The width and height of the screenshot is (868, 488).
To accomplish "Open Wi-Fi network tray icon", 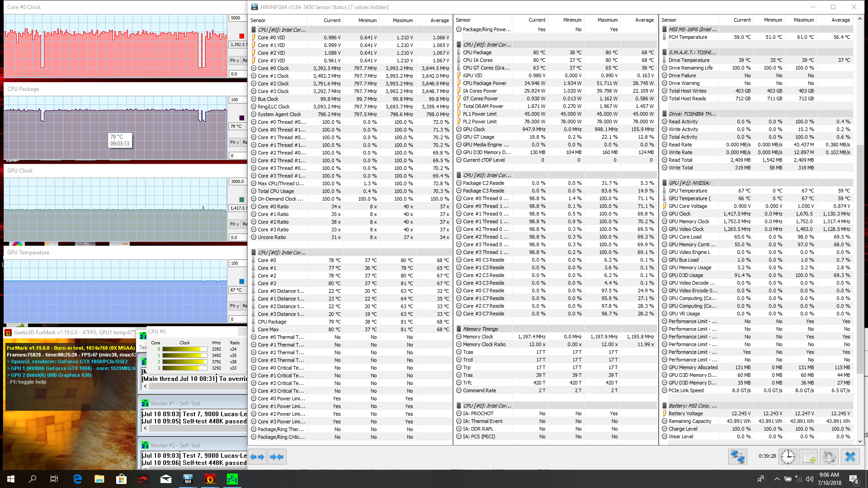I will point(799,479).
